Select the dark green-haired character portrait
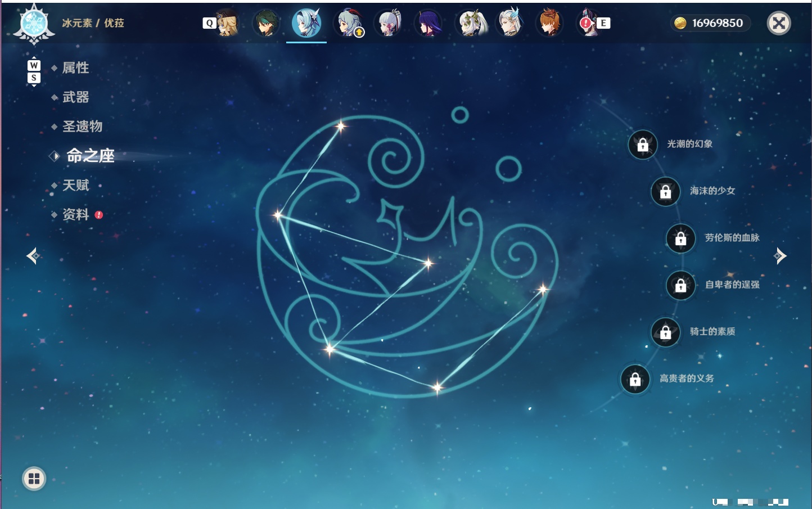The height and width of the screenshot is (509, 812). click(x=266, y=23)
